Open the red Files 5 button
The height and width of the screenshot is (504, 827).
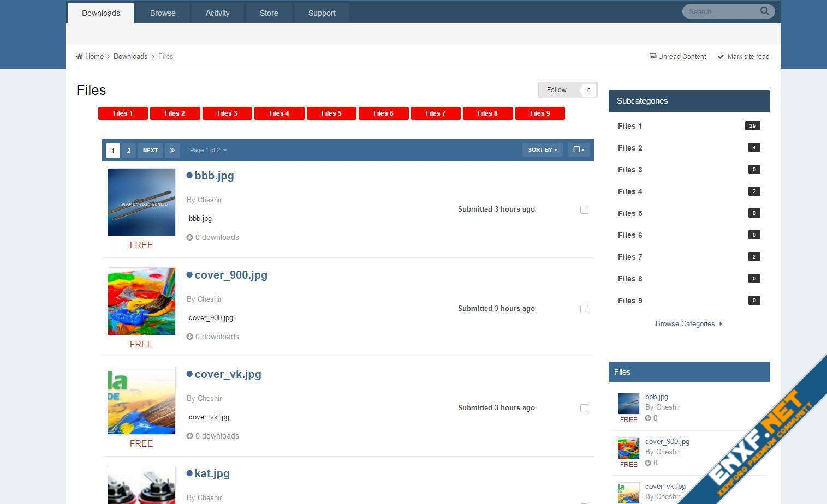pos(331,113)
